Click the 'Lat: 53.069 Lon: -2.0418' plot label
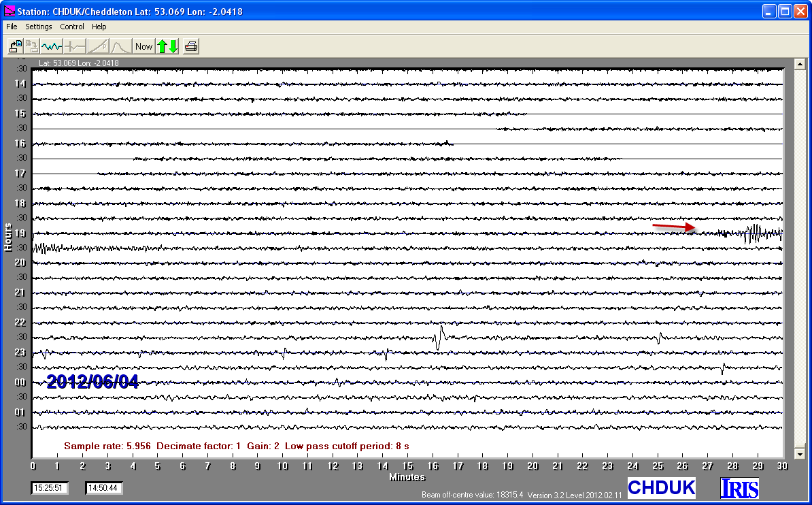Image resolution: width=812 pixels, height=505 pixels. point(79,63)
